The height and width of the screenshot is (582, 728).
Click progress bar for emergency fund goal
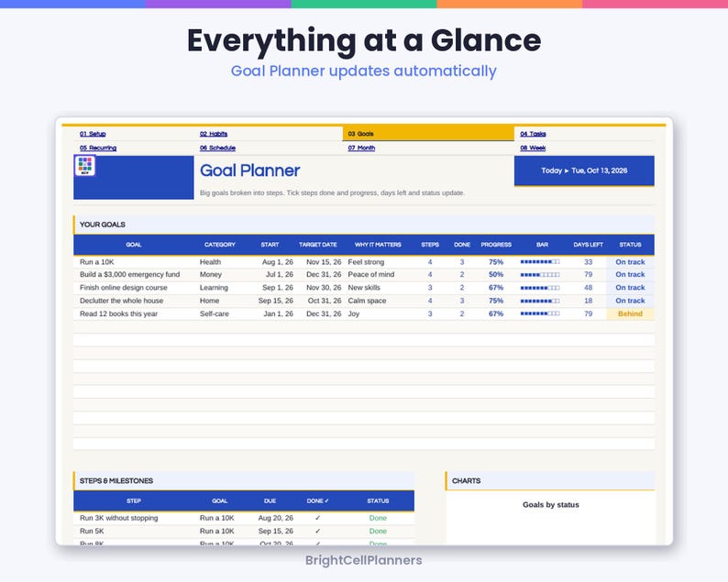pyautogui.click(x=540, y=275)
